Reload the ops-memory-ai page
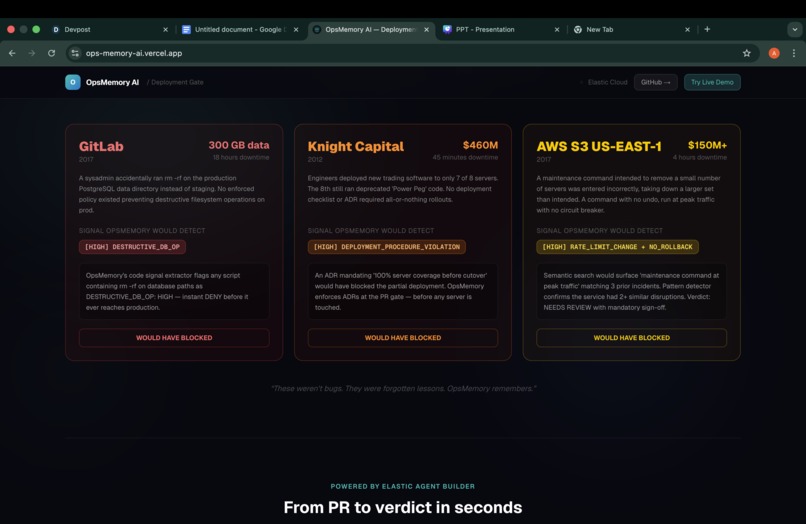 click(51, 53)
